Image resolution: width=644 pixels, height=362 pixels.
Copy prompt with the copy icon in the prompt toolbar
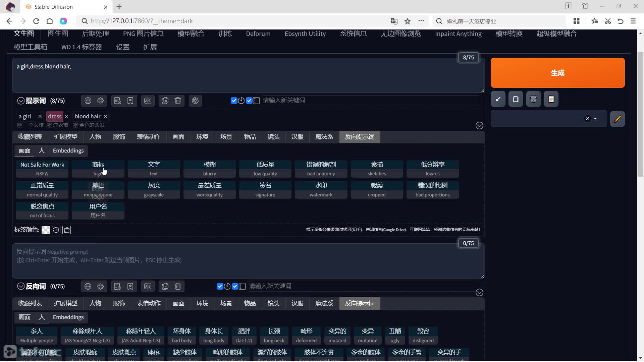pyautogui.click(x=165, y=101)
